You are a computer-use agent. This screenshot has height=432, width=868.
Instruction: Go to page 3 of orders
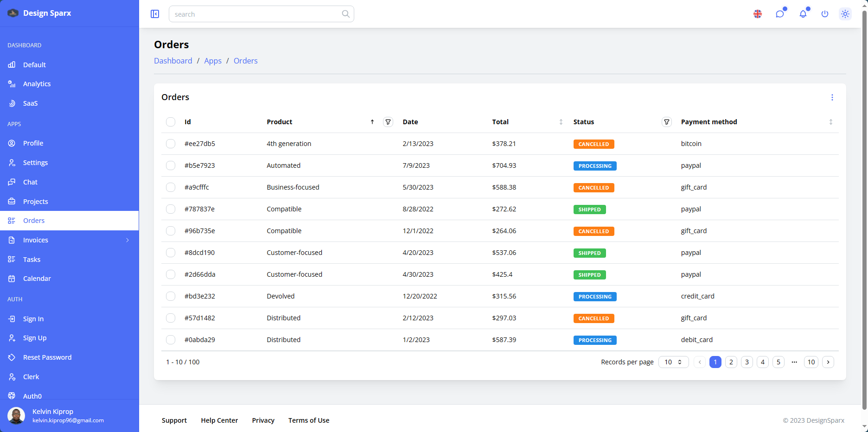click(x=747, y=362)
